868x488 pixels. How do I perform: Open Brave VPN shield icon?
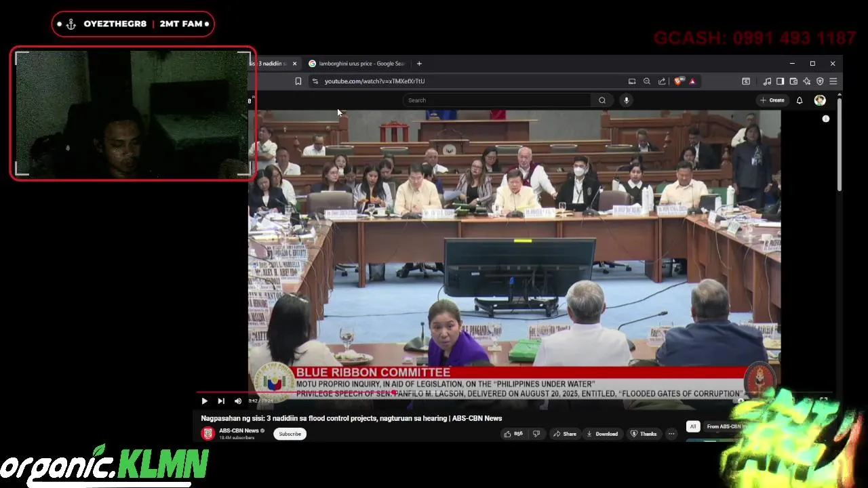pos(820,81)
